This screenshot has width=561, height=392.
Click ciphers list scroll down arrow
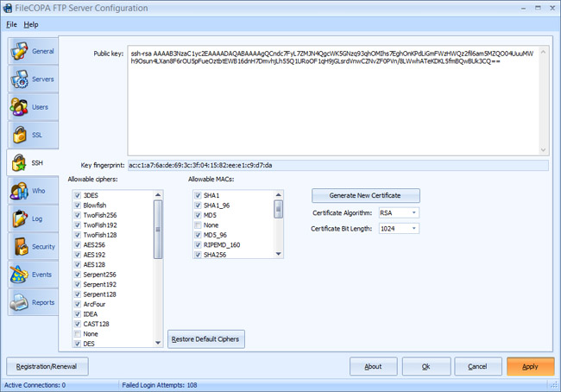[x=158, y=343]
